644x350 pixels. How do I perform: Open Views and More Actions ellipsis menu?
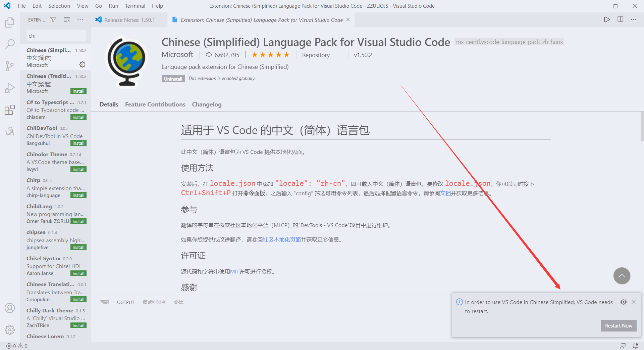click(80, 20)
